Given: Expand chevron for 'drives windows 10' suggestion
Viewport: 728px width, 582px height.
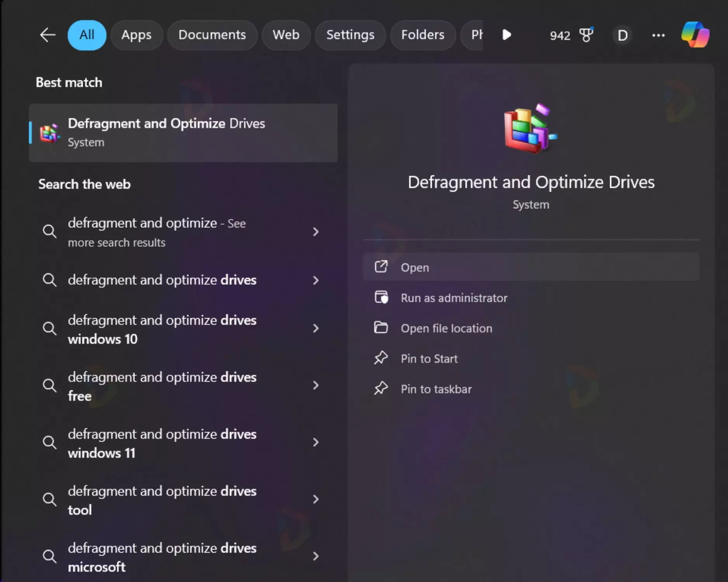Looking at the screenshot, I should [x=316, y=328].
